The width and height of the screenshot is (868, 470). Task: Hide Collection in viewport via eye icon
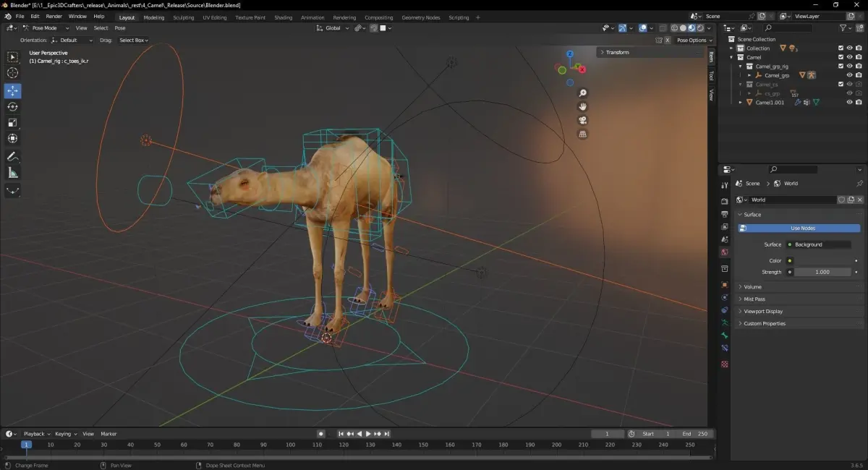850,48
